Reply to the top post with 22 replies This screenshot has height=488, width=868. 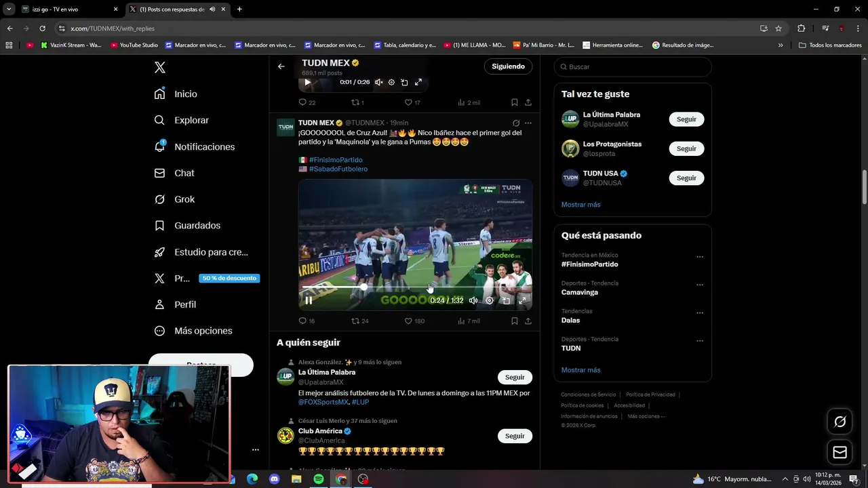pyautogui.click(x=307, y=102)
